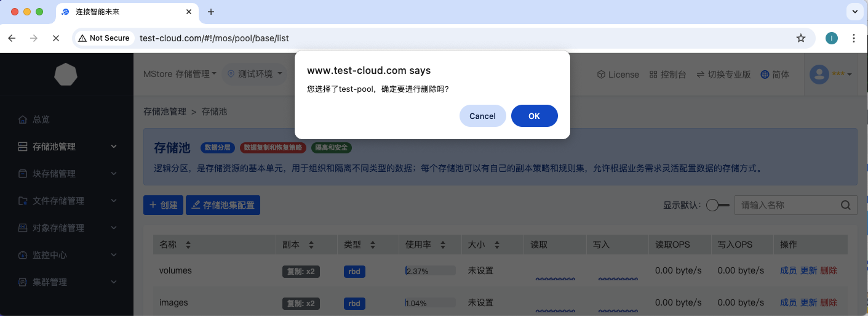Viewport: 868px width, 316px height.
Task: Toggle the 显示默认 switch
Action: coord(717,205)
